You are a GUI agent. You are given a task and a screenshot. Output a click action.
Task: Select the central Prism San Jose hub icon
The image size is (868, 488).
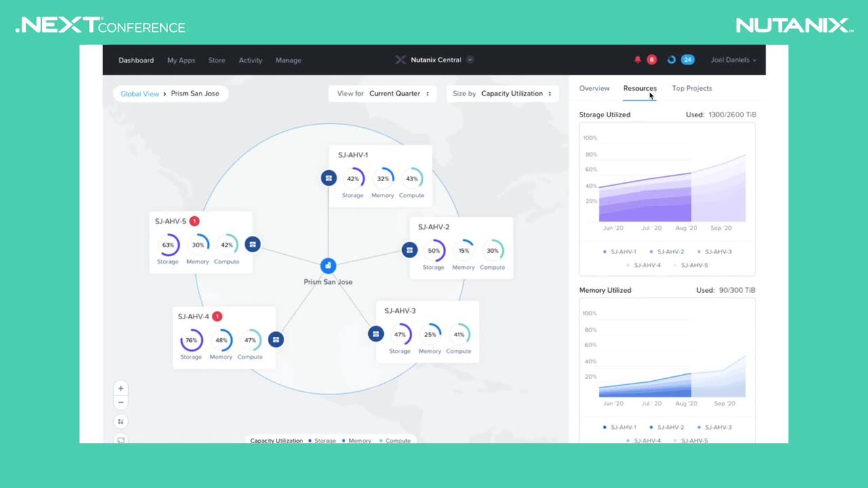328,266
